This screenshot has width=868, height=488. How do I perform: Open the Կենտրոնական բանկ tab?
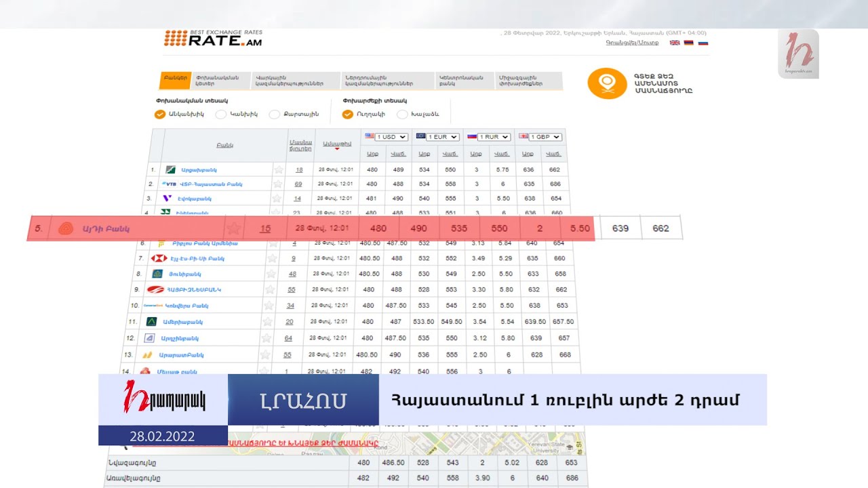[x=463, y=81]
